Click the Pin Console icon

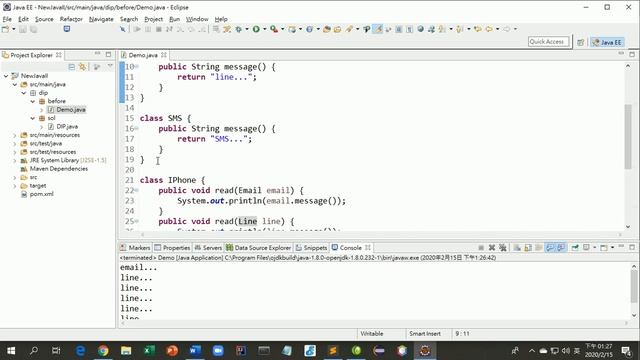[575, 248]
